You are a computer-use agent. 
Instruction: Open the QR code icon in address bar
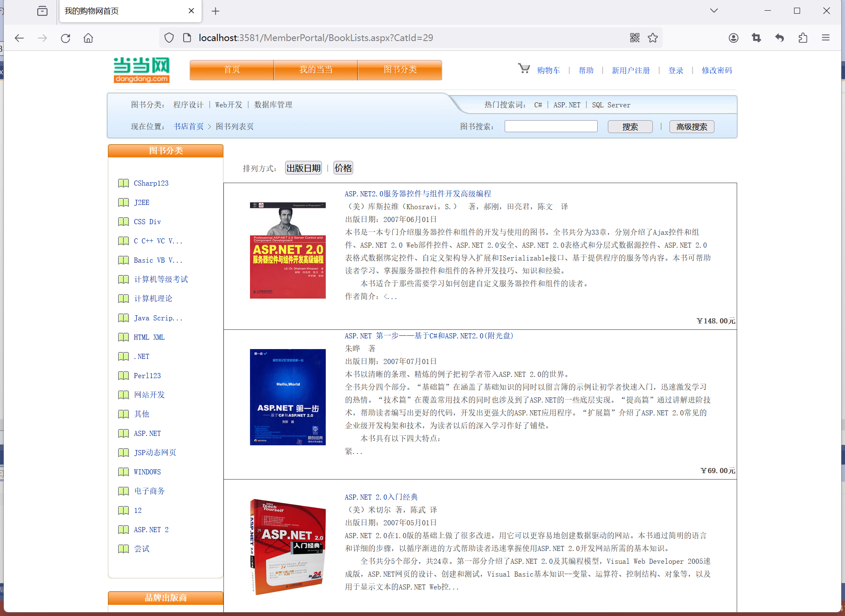pos(634,38)
